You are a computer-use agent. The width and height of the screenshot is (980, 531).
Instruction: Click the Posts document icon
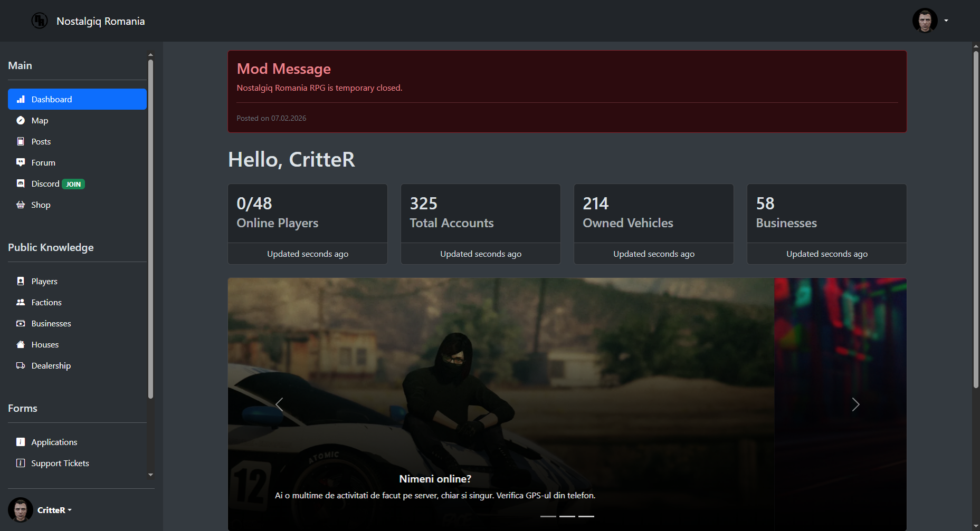(21, 141)
